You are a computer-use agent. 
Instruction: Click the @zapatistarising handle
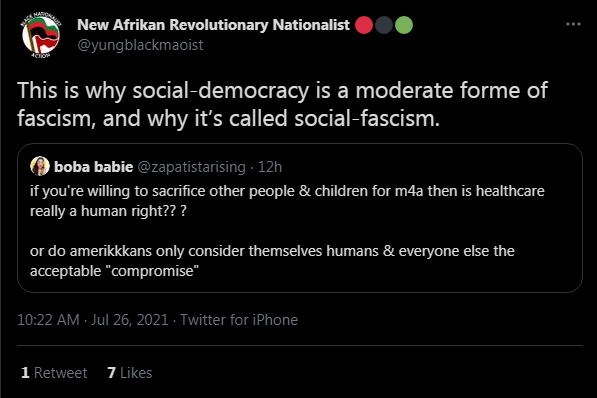[192, 167]
